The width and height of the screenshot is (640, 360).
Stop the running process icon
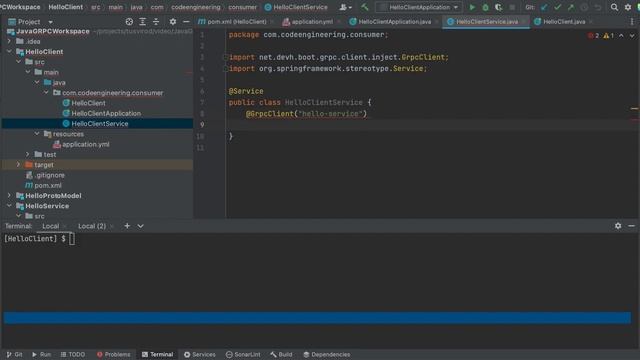tap(512, 7)
